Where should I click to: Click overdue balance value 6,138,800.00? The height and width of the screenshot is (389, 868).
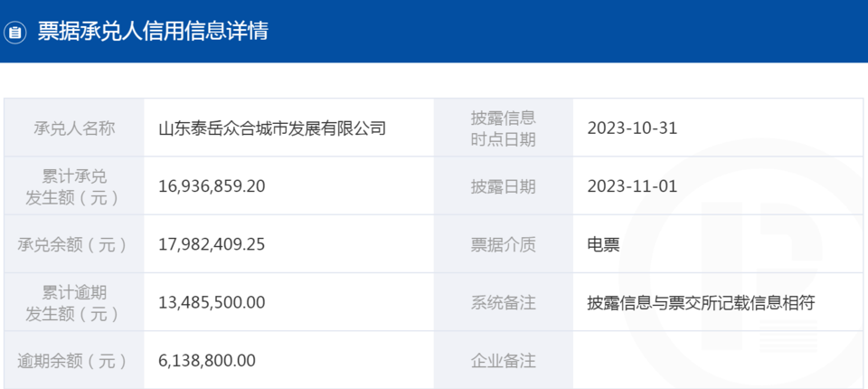[207, 361]
